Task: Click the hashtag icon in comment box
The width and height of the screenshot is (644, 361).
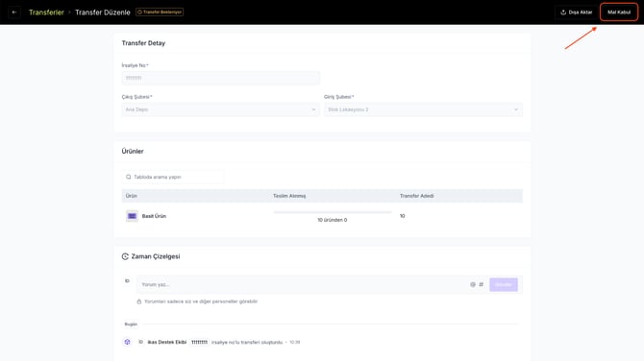Action: click(x=481, y=284)
